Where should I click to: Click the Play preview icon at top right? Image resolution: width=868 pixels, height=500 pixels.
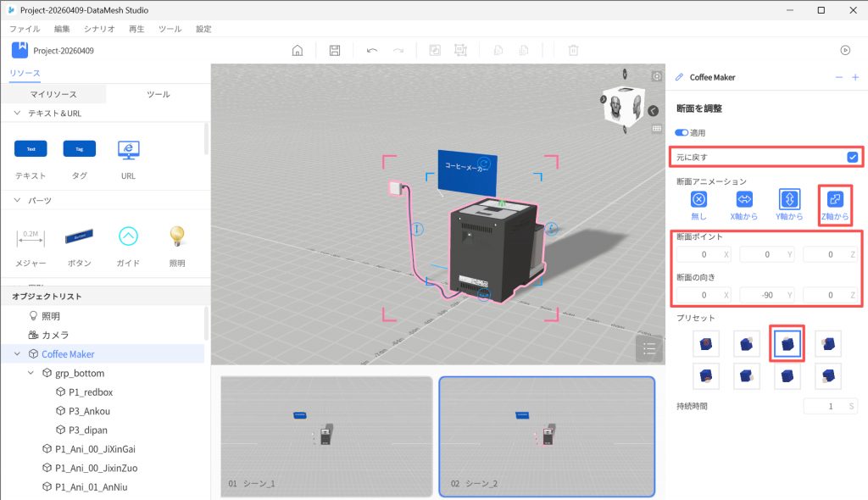coord(845,50)
